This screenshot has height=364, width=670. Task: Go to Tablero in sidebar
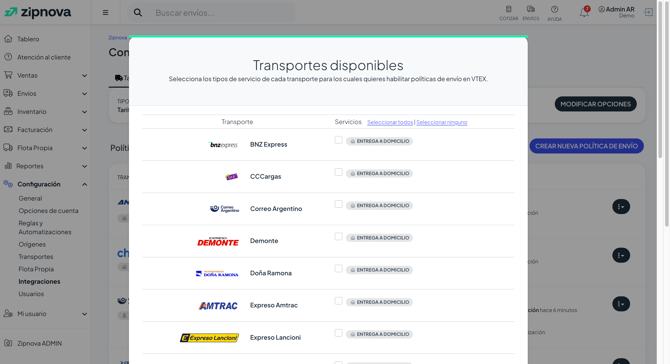[28, 39]
